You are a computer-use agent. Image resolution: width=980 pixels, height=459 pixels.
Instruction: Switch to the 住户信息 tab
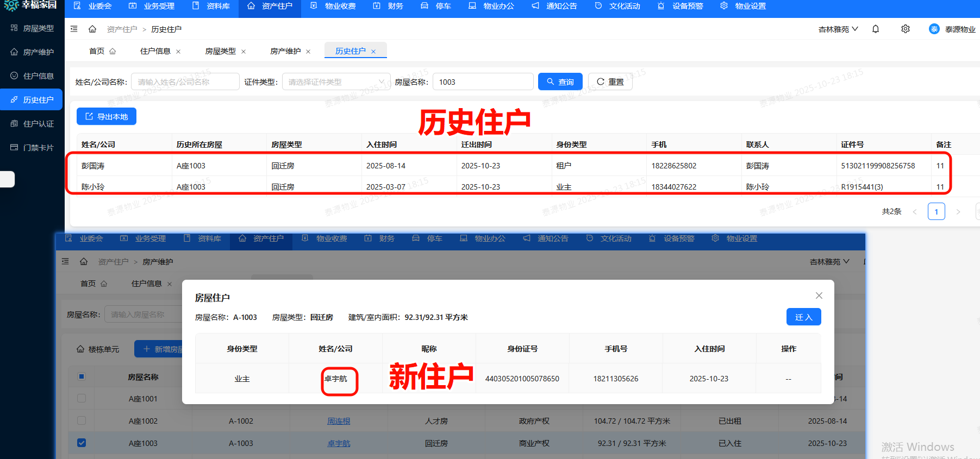155,51
